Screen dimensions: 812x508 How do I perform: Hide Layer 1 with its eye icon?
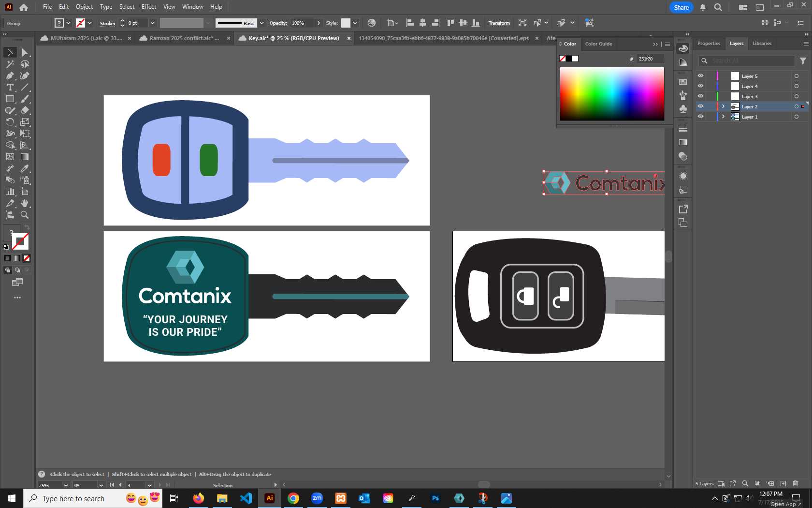point(700,117)
